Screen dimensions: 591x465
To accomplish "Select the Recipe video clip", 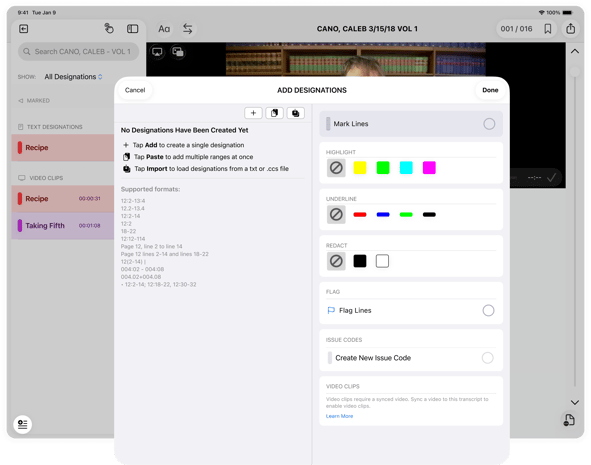I will (63, 199).
